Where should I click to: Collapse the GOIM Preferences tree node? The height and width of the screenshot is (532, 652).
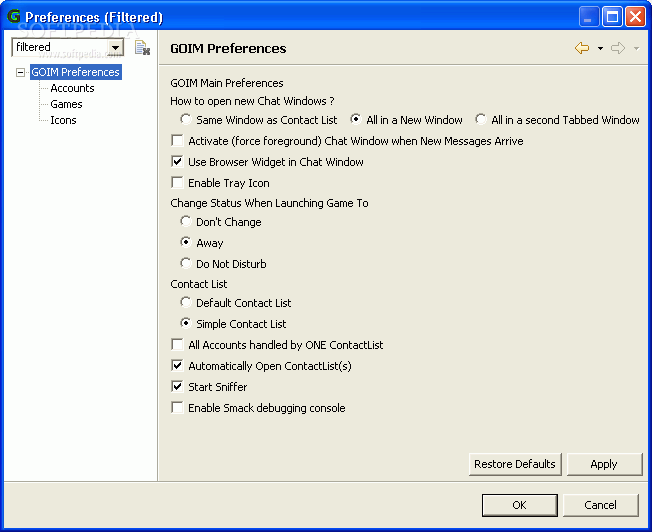[20, 72]
